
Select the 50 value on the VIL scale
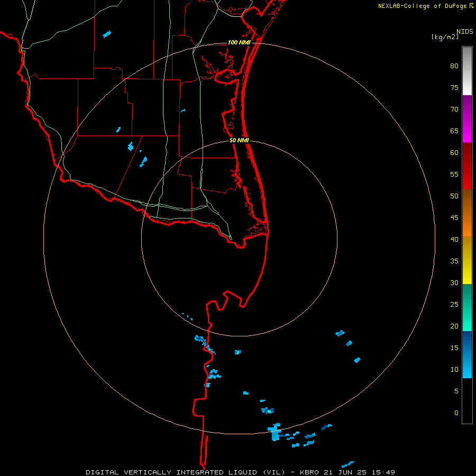[454, 196]
